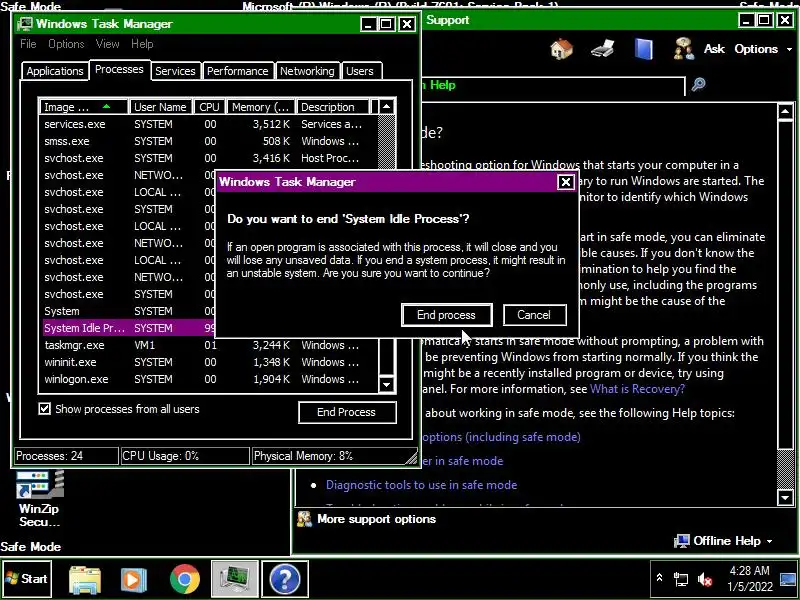Sort by Memory column header
Image resolution: width=800 pixels, height=600 pixels.
tap(261, 107)
